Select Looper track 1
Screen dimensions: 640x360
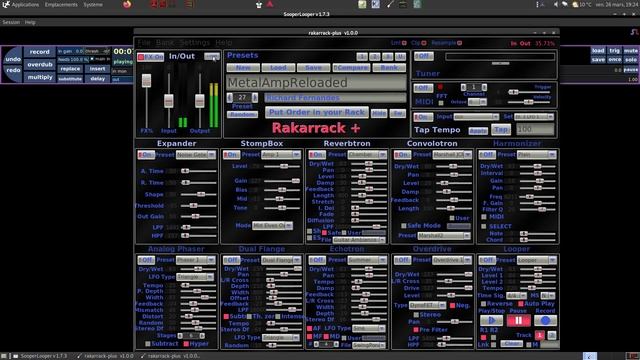coord(540,335)
